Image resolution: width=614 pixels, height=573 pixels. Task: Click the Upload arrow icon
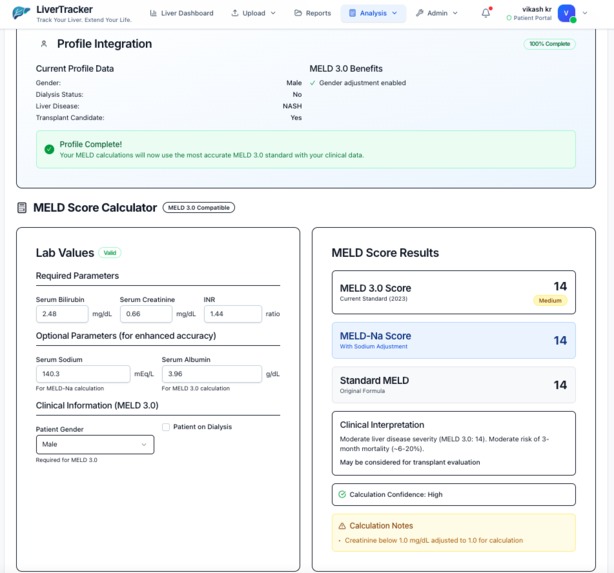[235, 13]
